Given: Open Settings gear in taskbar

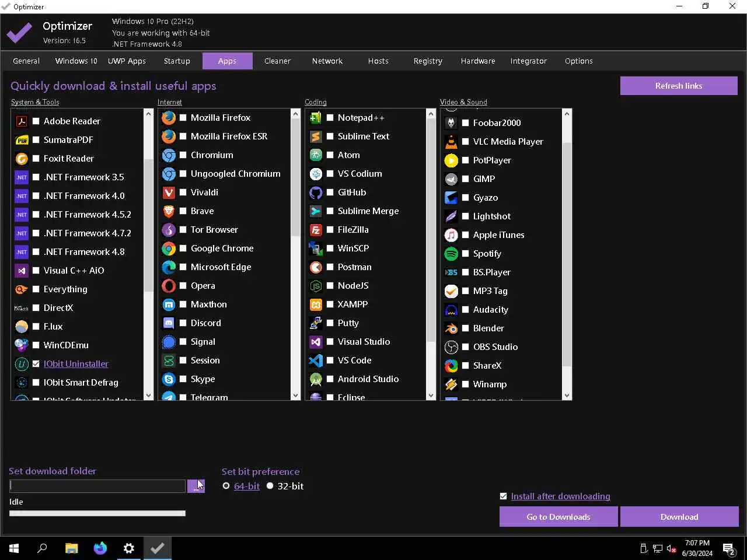Looking at the screenshot, I should click(129, 548).
